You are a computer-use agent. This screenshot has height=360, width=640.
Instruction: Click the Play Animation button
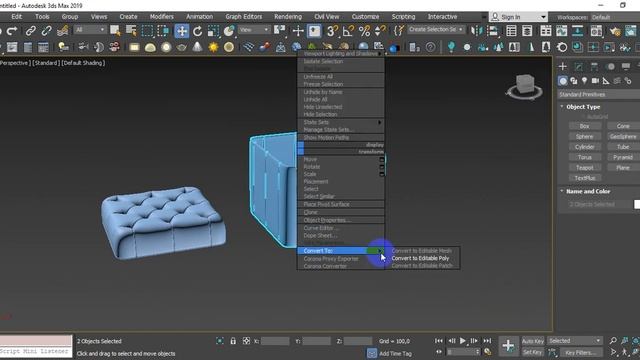462,340
